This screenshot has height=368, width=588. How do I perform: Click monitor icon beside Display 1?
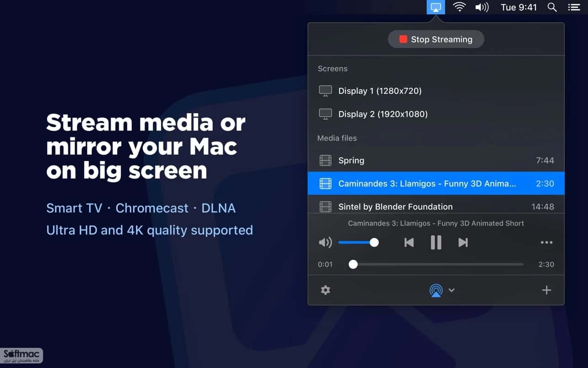[x=325, y=91]
